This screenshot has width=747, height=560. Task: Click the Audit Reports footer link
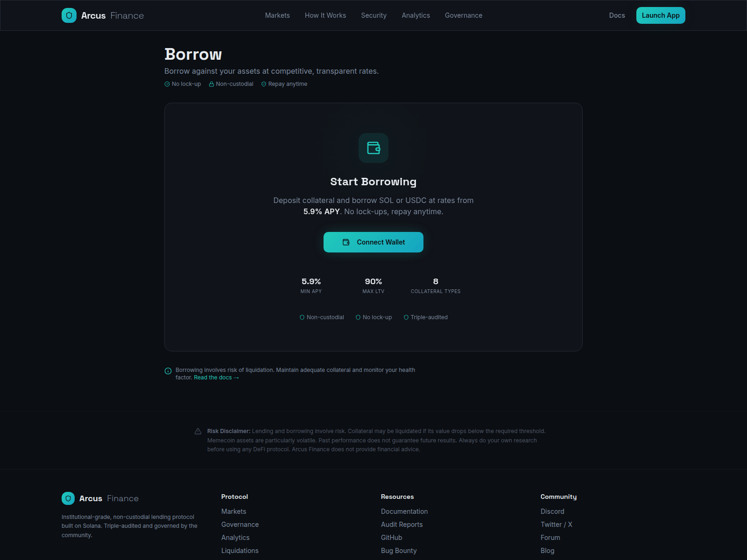click(402, 525)
